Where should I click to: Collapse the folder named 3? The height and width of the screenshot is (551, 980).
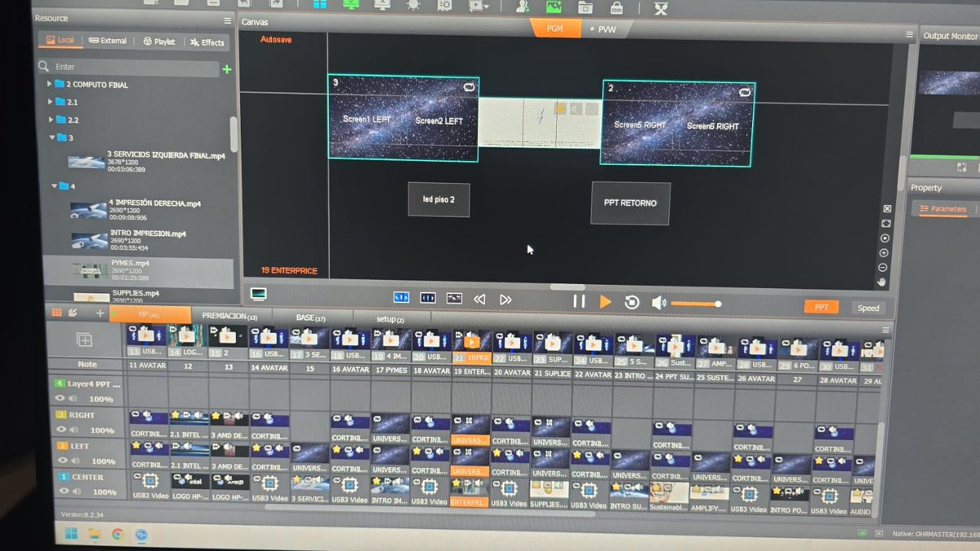[51, 138]
